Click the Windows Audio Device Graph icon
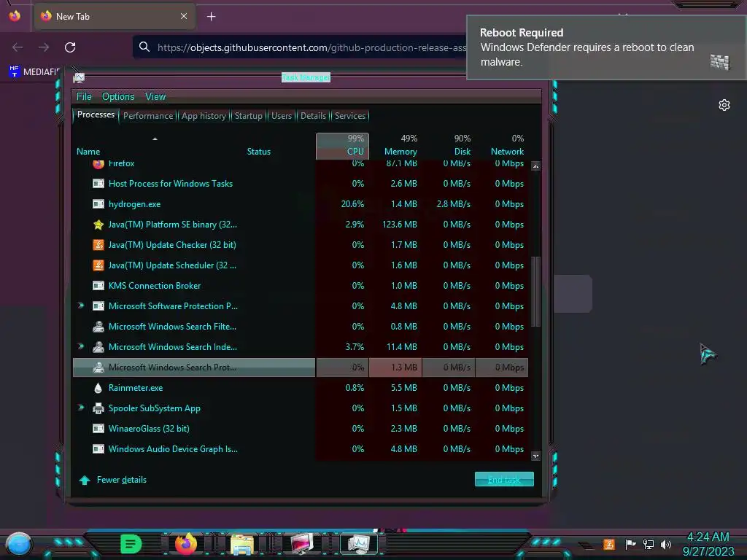 [x=98, y=449]
